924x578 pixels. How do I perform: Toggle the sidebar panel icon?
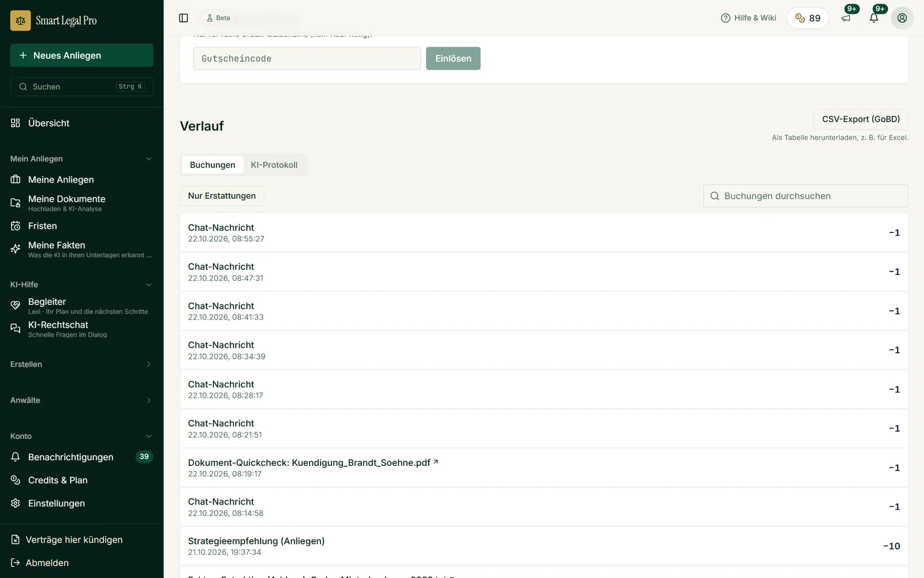point(184,18)
